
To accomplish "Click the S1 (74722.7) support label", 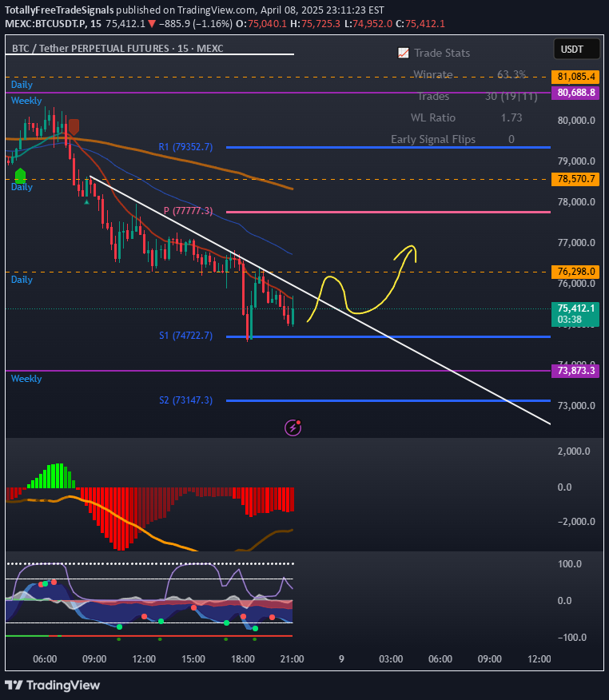I will pyautogui.click(x=185, y=336).
